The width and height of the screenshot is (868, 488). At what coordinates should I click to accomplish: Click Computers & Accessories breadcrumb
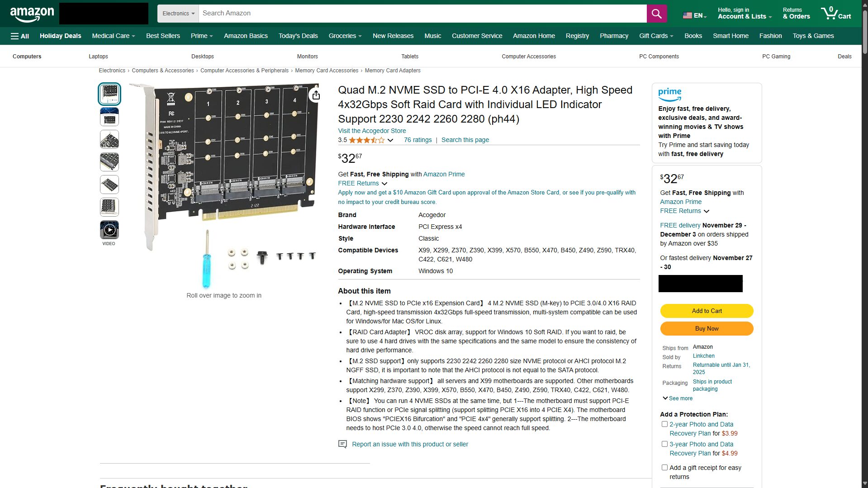[163, 71]
